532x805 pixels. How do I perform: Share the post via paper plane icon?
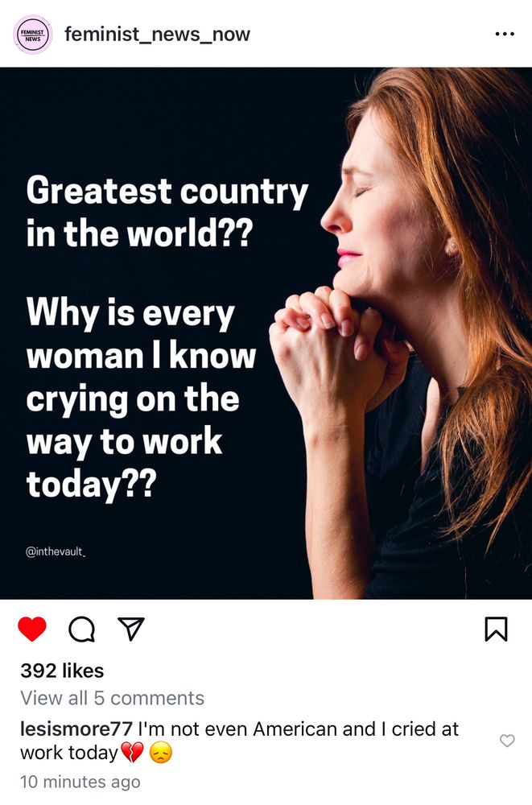(131, 629)
